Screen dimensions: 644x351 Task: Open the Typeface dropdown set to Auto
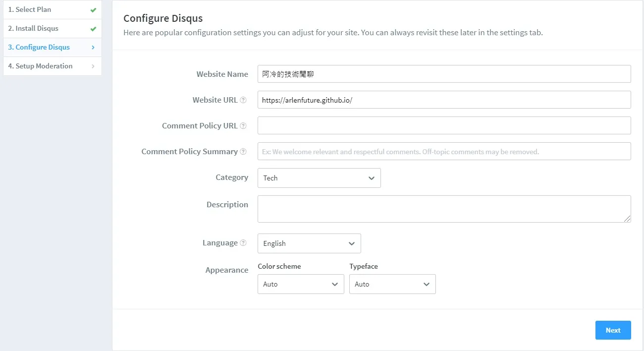pyautogui.click(x=392, y=284)
